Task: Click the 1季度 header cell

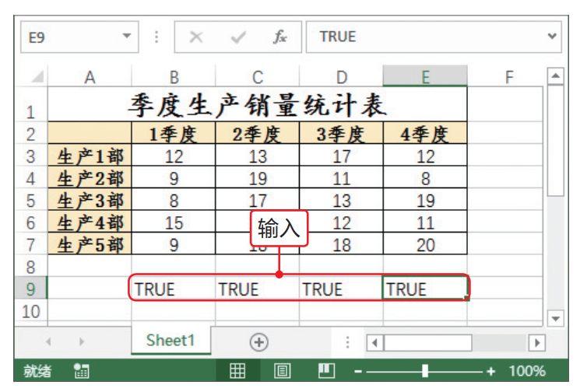Action: (x=174, y=133)
